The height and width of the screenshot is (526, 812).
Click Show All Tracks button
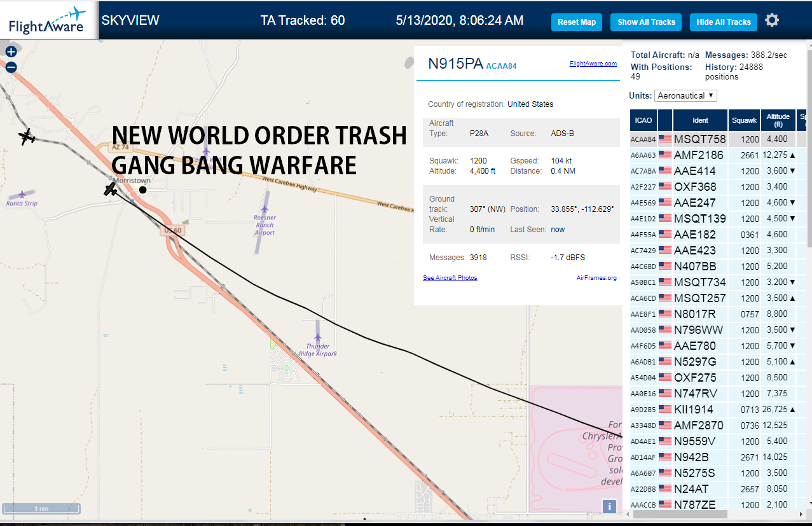[x=646, y=22]
